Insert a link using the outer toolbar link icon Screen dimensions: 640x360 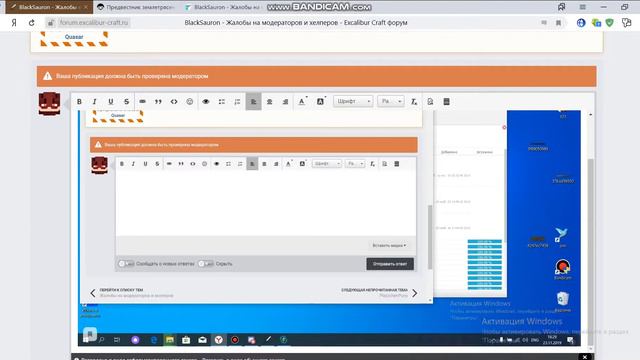point(142,102)
